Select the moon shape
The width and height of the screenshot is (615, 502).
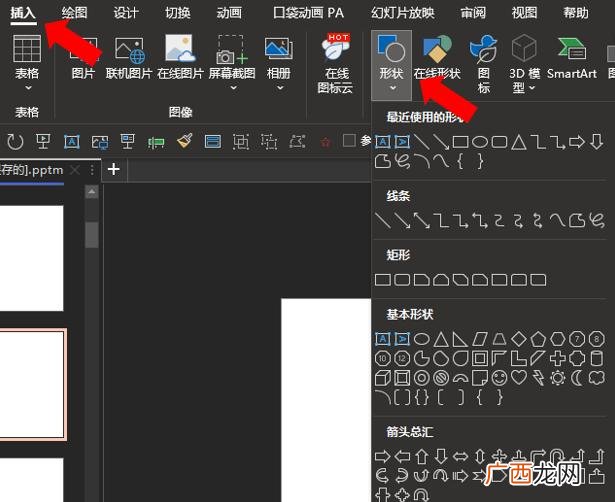point(577,378)
